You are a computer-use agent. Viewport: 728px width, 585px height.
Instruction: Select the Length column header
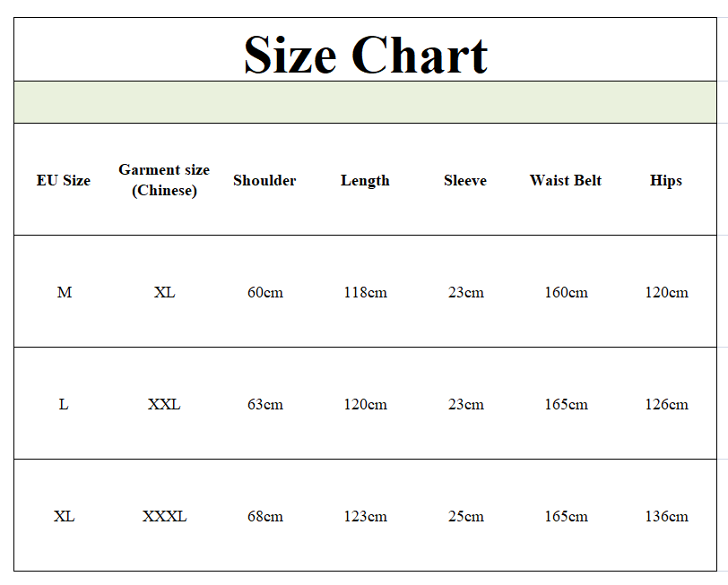(365, 180)
